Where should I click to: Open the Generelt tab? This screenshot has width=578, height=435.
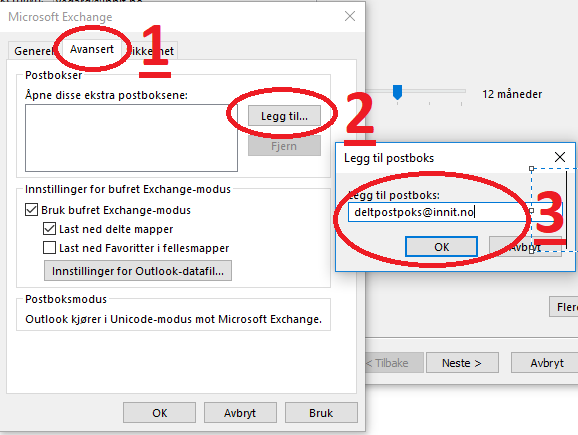coord(34,51)
